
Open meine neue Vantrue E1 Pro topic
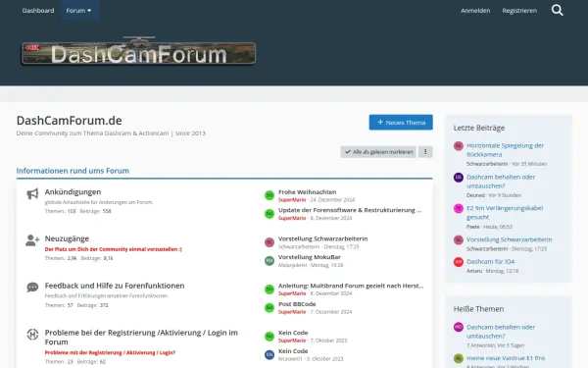(x=506, y=358)
